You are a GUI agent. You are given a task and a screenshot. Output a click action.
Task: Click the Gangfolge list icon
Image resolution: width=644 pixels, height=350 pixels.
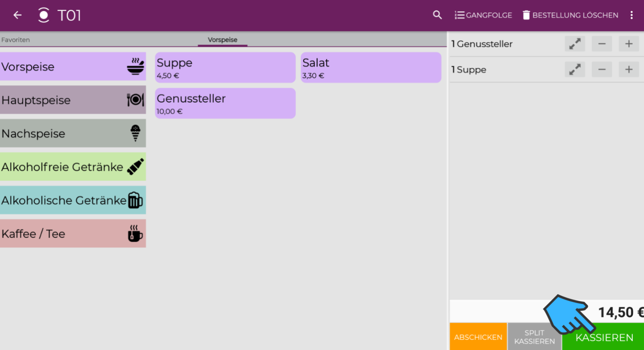(x=460, y=15)
